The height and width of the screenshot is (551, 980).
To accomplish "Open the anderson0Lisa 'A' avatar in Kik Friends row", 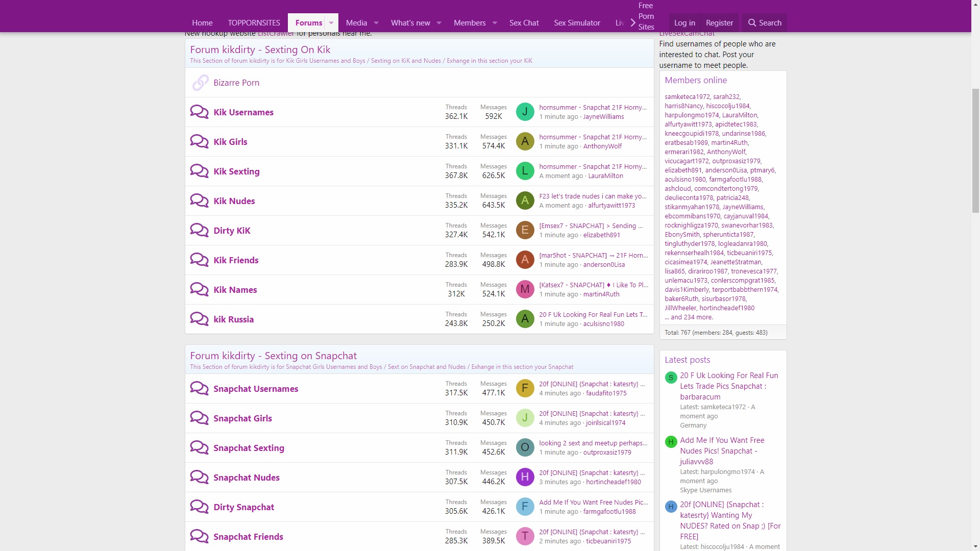I will tap(525, 260).
